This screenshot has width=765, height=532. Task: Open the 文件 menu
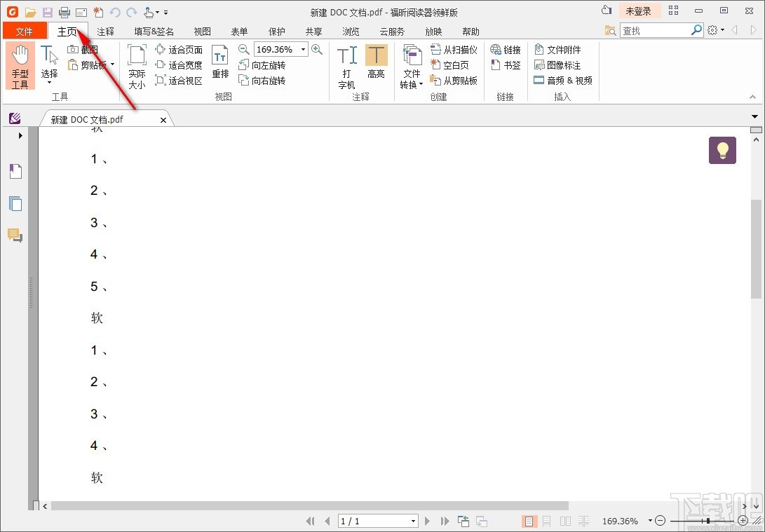[25, 31]
